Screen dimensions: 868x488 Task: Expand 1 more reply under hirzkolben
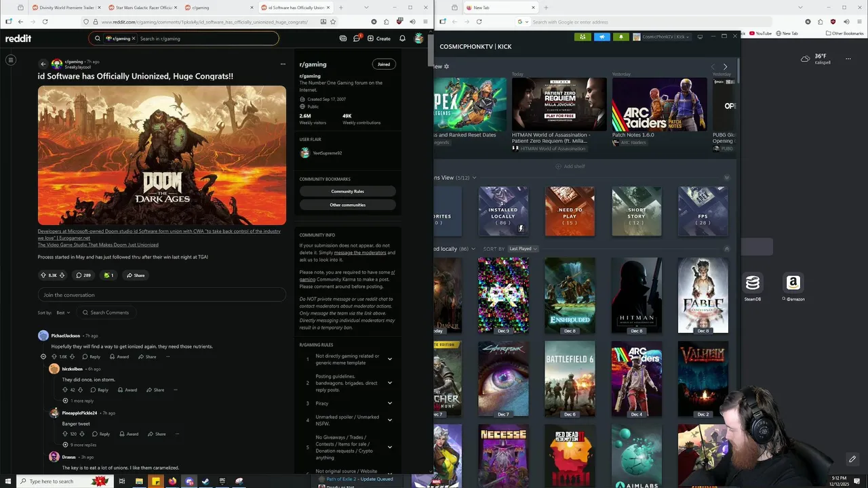tap(78, 401)
